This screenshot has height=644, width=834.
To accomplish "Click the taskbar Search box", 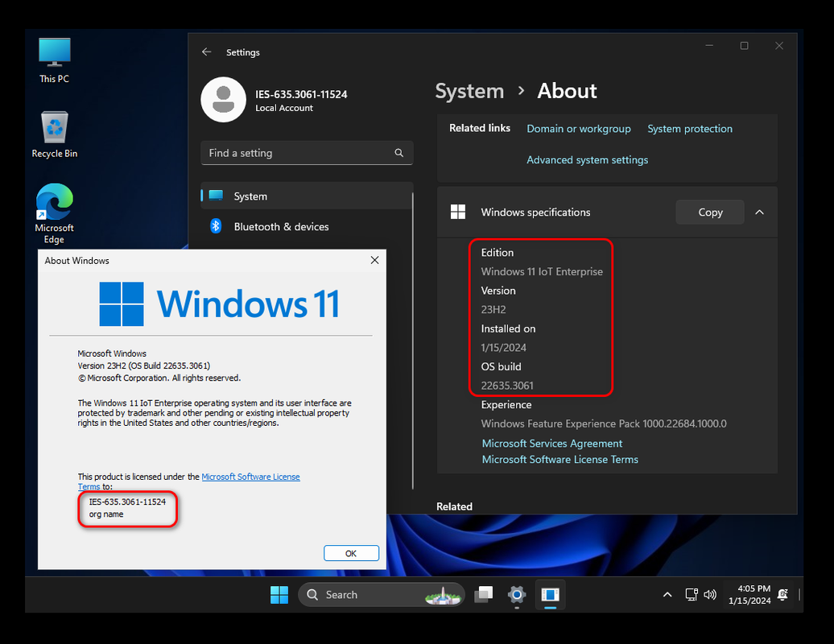I will 382,595.
